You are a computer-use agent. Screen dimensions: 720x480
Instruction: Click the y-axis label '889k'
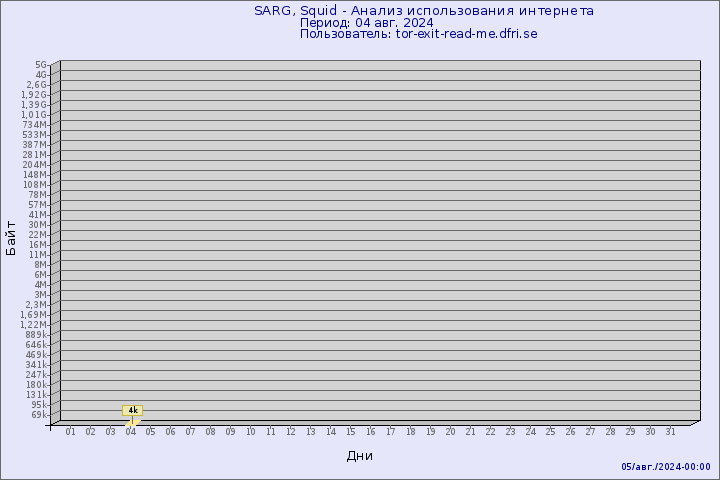click(36, 335)
